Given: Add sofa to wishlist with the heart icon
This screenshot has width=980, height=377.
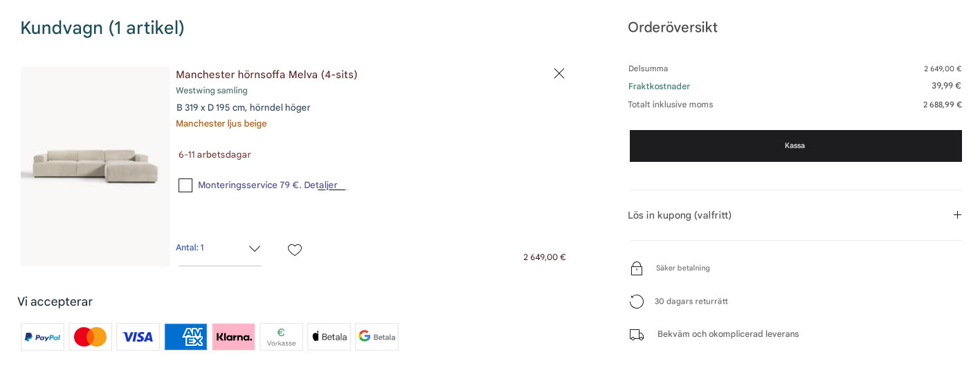Looking at the screenshot, I should (295, 250).
